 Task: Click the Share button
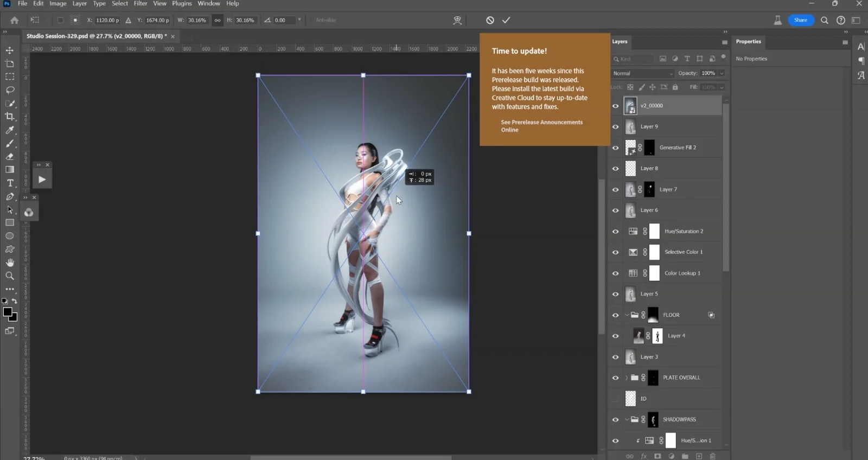click(x=801, y=20)
